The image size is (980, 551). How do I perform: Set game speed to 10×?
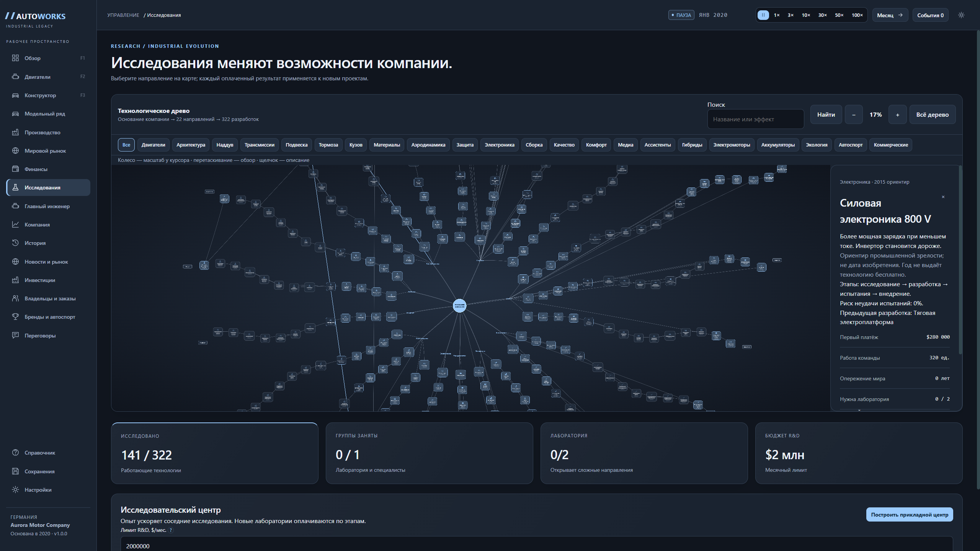(806, 15)
